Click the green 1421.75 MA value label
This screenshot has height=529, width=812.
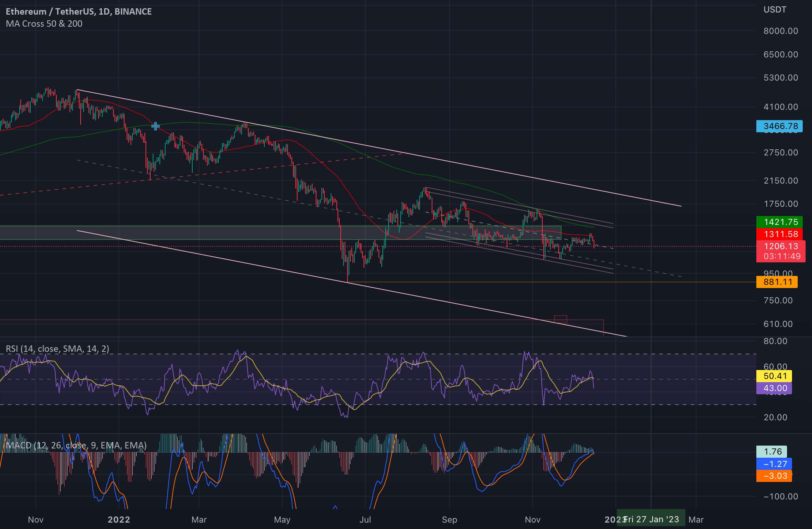click(x=779, y=222)
